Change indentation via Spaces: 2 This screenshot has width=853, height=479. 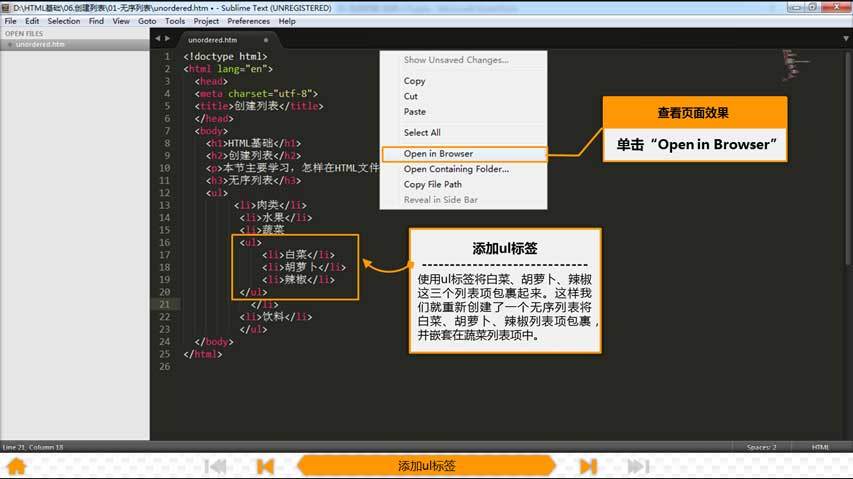[762, 447]
